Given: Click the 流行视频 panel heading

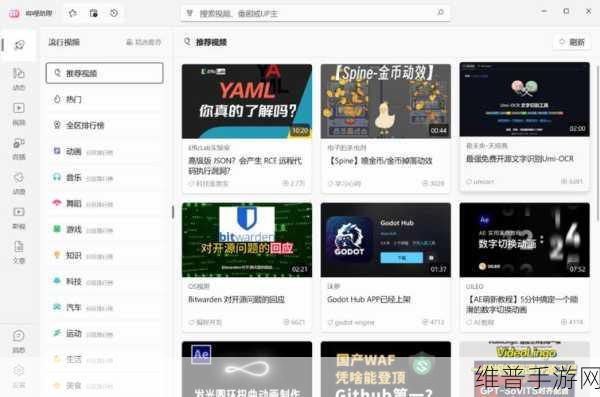Looking at the screenshot, I should (x=64, y=42).
